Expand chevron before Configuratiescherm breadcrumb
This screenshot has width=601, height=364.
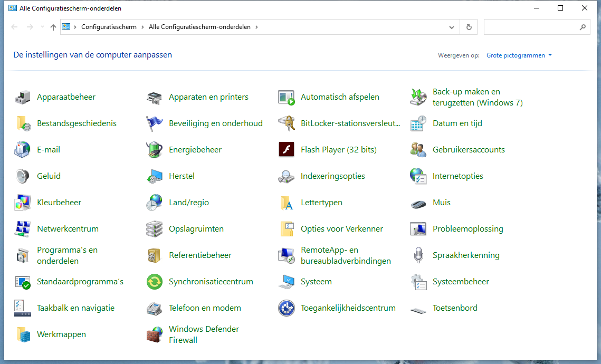click(75, 27)
